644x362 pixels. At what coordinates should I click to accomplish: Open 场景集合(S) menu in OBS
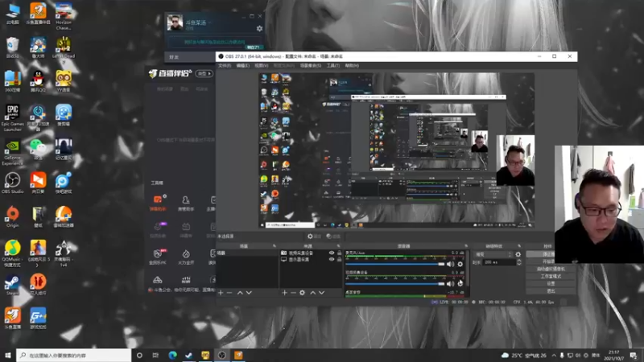pyautogui.click(x=311, y=66)
